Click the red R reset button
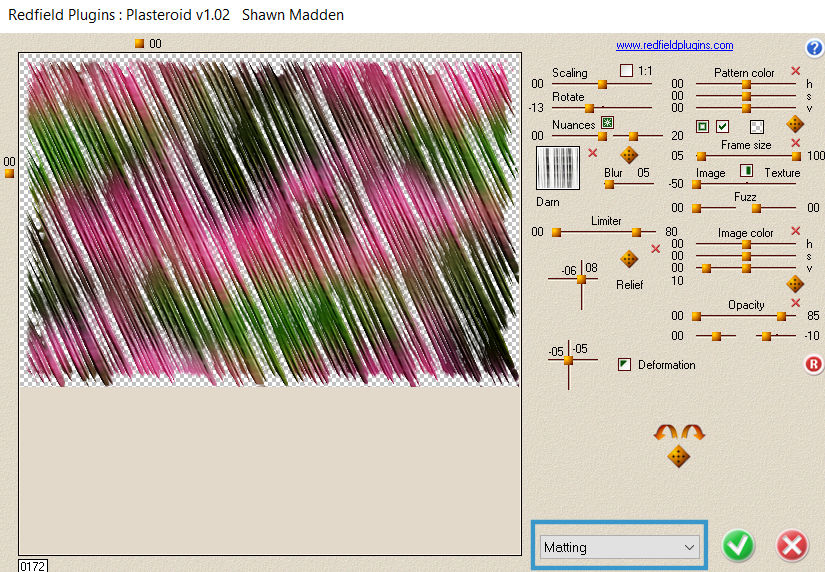825x572 pixels. click(x=813, y=364)
